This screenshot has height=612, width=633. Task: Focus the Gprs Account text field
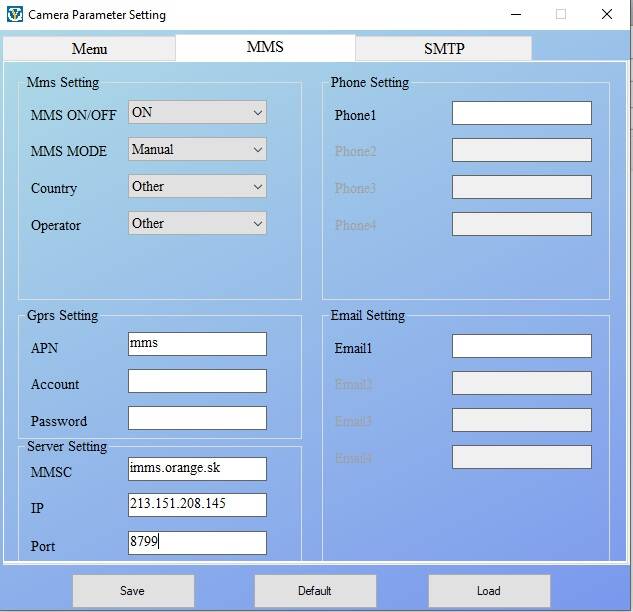pos(197,381)
